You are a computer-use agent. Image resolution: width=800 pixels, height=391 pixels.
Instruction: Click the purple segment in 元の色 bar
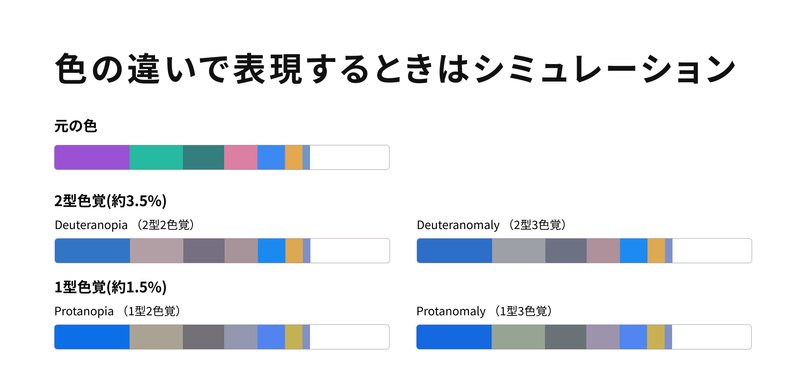(x=92, y=157)
